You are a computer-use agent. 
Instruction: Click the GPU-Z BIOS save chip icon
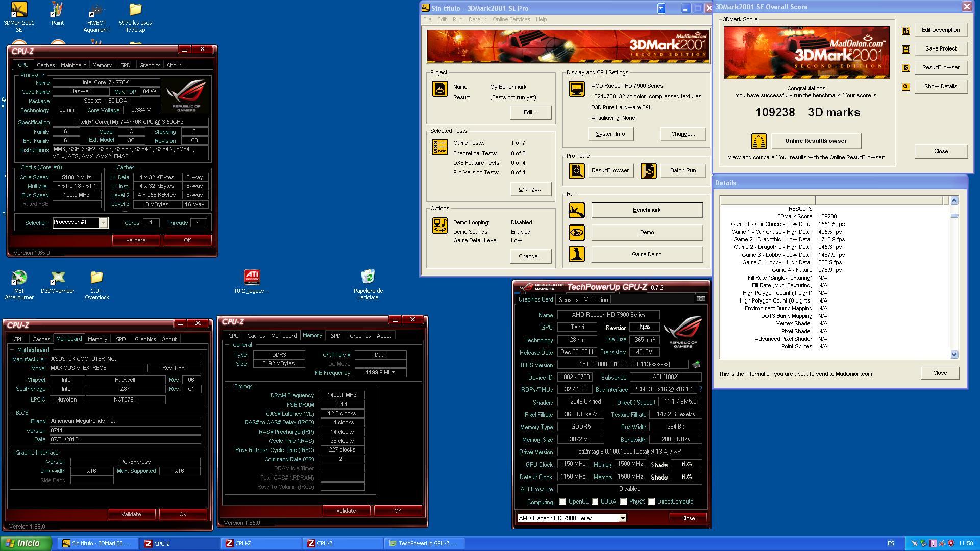(x=696, y=364)
